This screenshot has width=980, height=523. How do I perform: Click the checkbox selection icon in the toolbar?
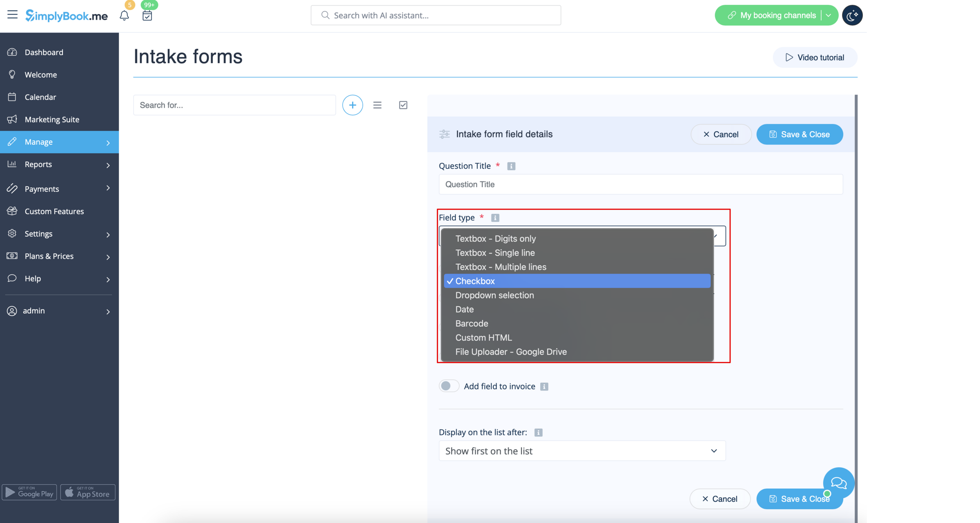click(403, 105)
